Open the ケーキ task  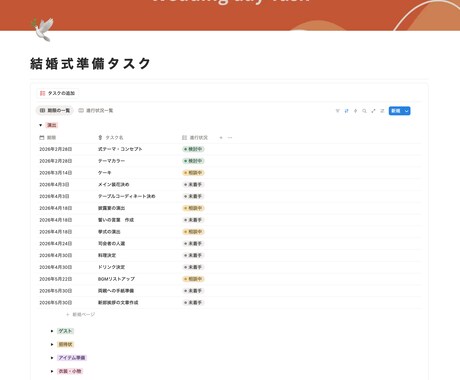(x=105, y=173)
